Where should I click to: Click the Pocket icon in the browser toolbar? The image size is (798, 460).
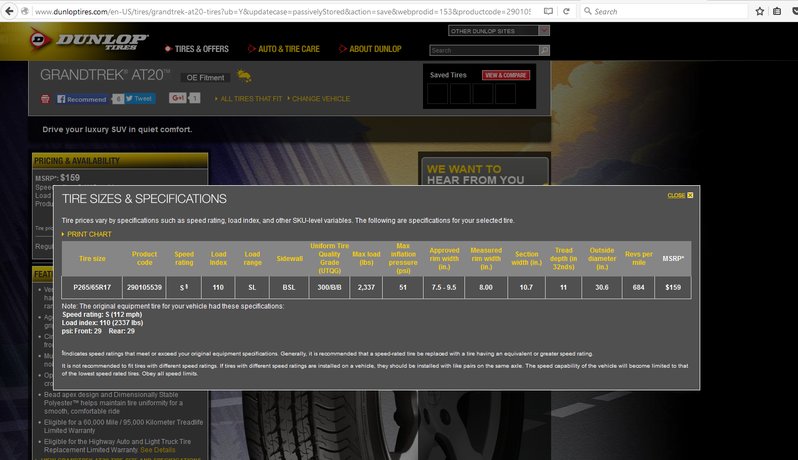(x=794, y=11)
